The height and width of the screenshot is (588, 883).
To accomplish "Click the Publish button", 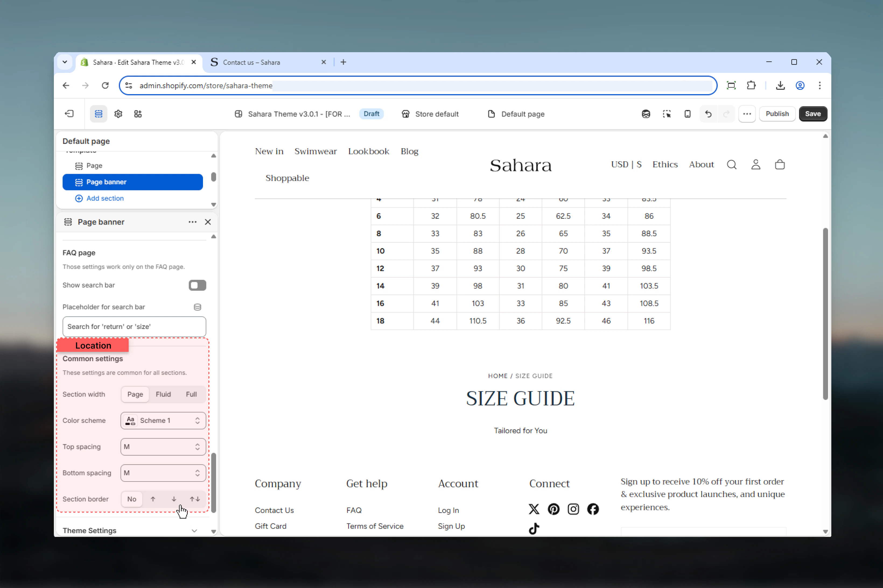I will pyautogui.click(x=777, y=114).
